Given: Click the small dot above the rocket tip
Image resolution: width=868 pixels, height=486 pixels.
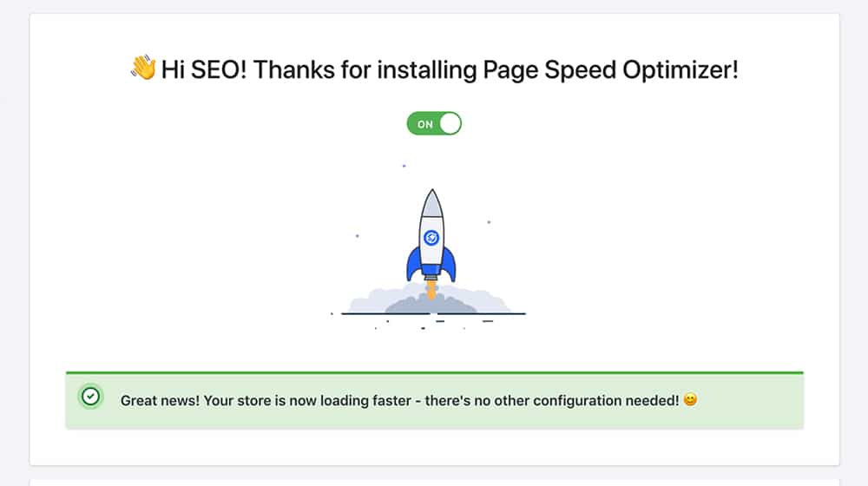Looking at the screenshot, I should tap(404, 166).
